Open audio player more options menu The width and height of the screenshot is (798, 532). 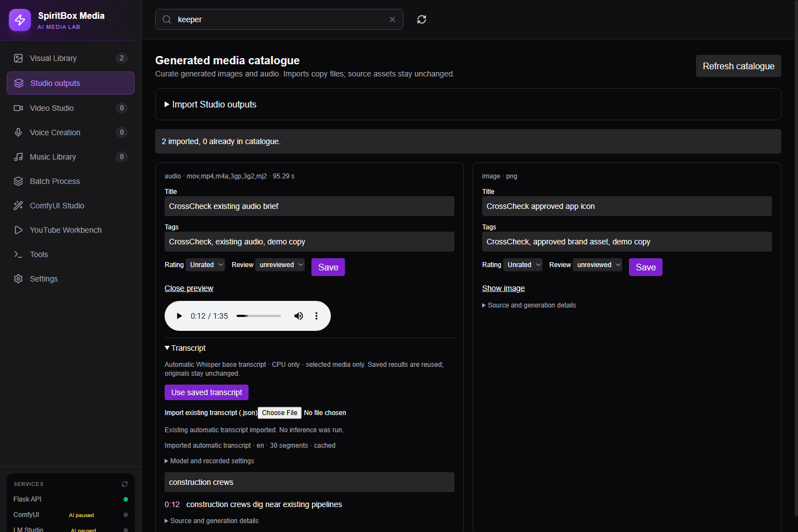coord(316,316)
